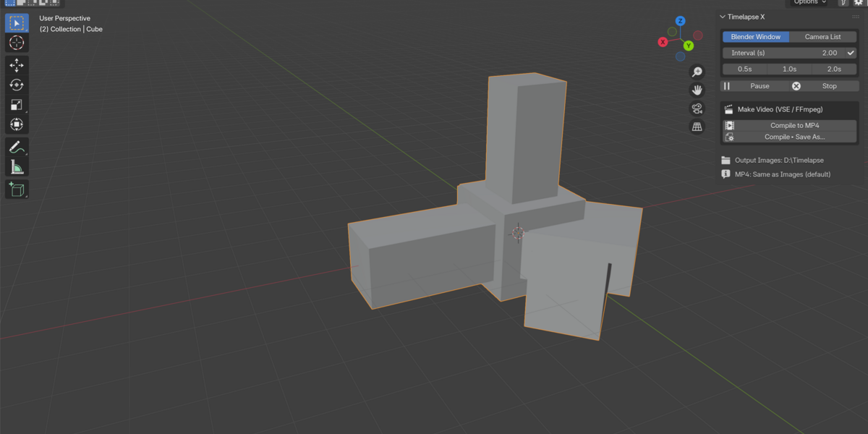Select the Add Cube tool
The height and width of the screenshot is (434, 868).
click(x=17, y=190)
